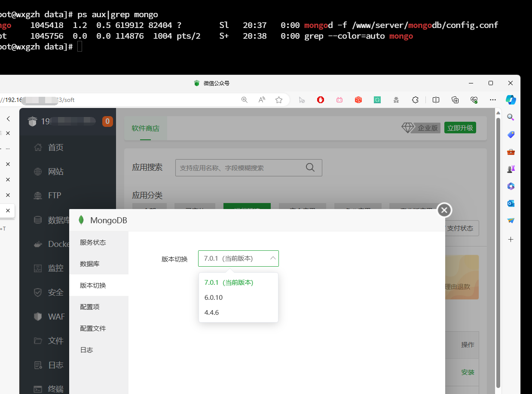Click the orange notification badge showing 0
Image resolution: width=532 pixels, height=394 pixels.
click(107, 122)
